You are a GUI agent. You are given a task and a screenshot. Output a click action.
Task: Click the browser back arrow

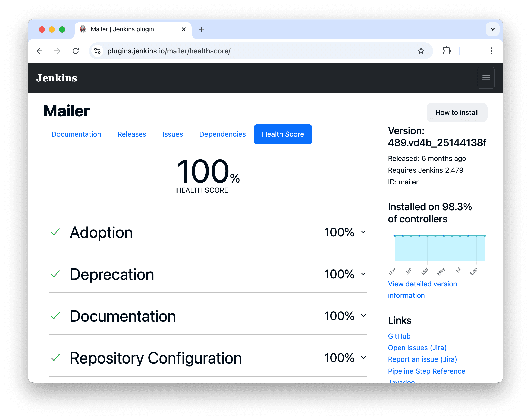click(40, 51)
